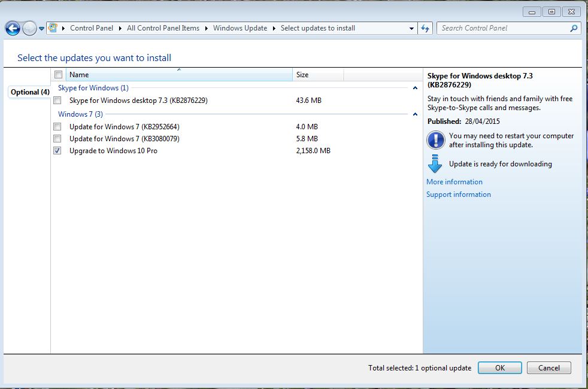
Task: Click the magnifier search icon
Action: 574,28
